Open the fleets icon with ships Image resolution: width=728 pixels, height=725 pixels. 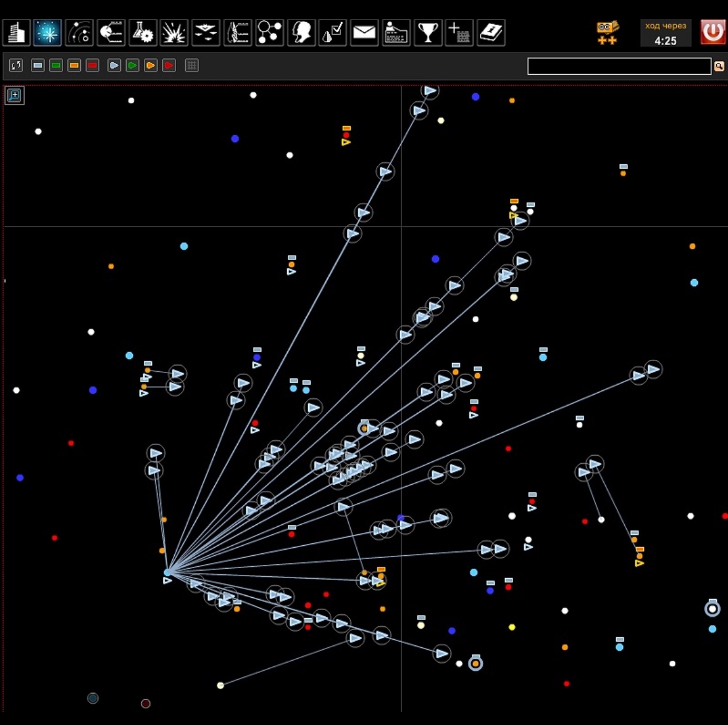tap(206, 33)
